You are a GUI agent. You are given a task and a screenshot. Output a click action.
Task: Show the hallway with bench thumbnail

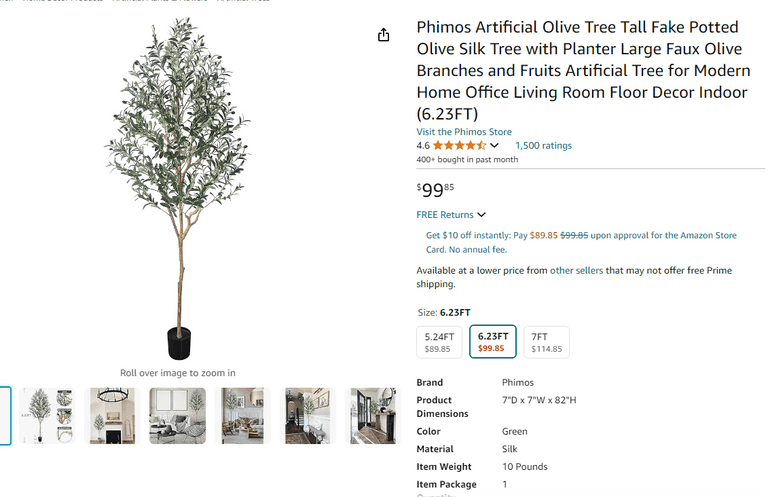pyautogui.click(x=307, y=415)
